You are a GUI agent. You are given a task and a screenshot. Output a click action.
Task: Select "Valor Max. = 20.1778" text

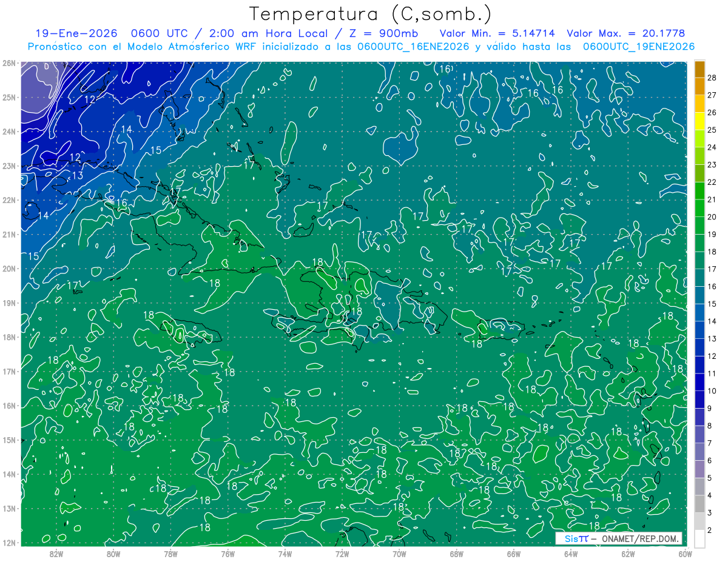625,33
